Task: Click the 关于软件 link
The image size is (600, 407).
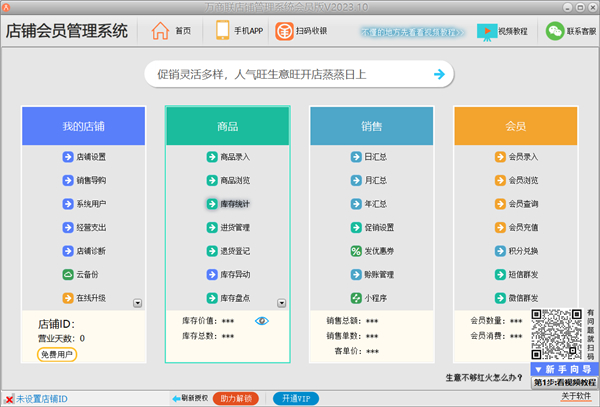Action: pos(575,397)
